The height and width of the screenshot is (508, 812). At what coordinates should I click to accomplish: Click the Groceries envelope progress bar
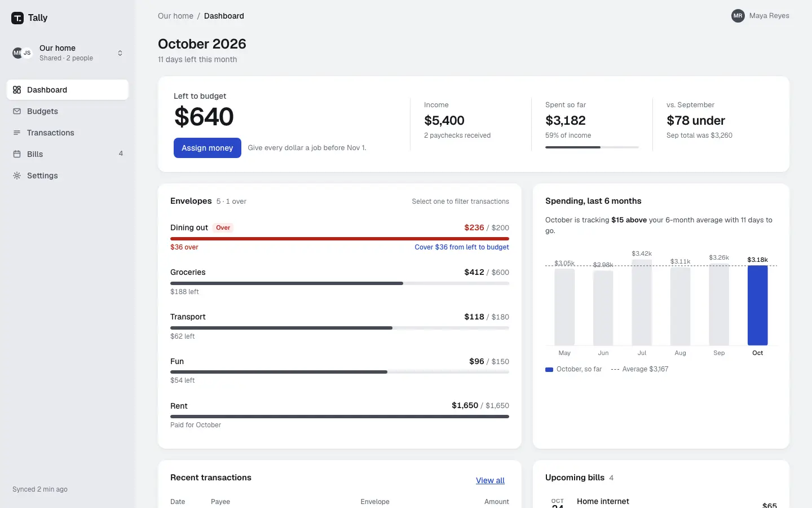(x=339, y=283)
